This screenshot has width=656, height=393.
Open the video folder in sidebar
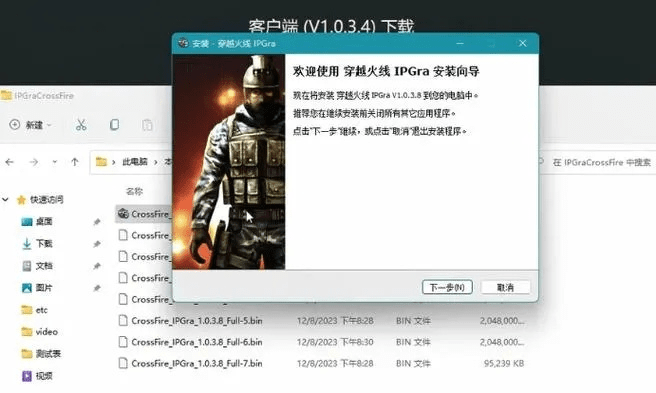[46, 332]
